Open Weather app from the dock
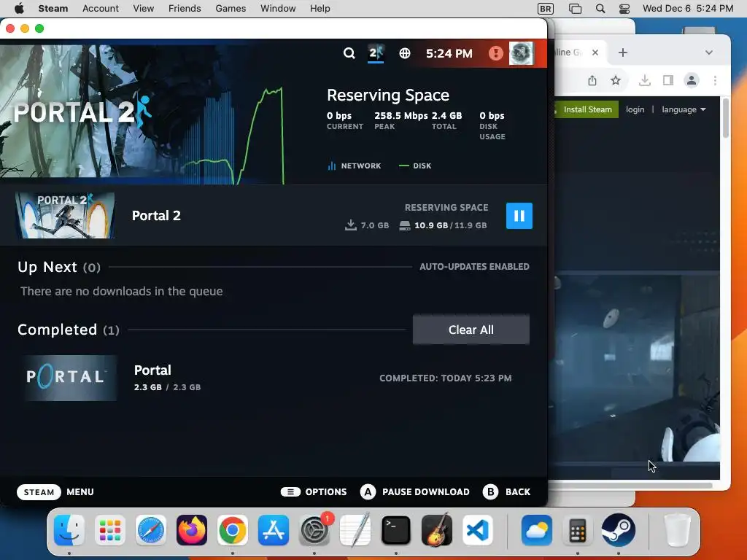Viewport: 747px width, 560px height. (x=537, y=530)
